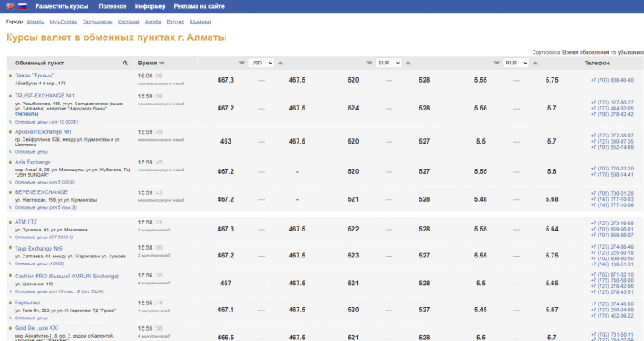Viewport: 644px width, 341px height.
Task: Click the green status dot beside БЕРЕКЕ EXCHANGE
Action: point(10,192)
